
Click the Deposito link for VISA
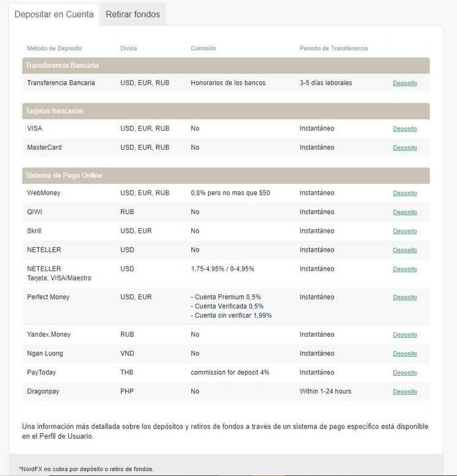coord(405,129)
